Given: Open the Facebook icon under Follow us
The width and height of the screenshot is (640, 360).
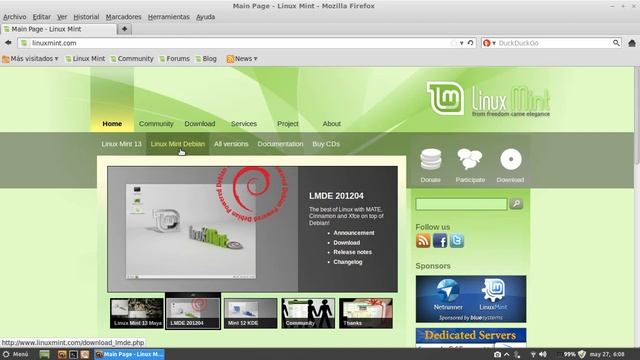Looking at the screenshot, I should (x=440, y=241).
